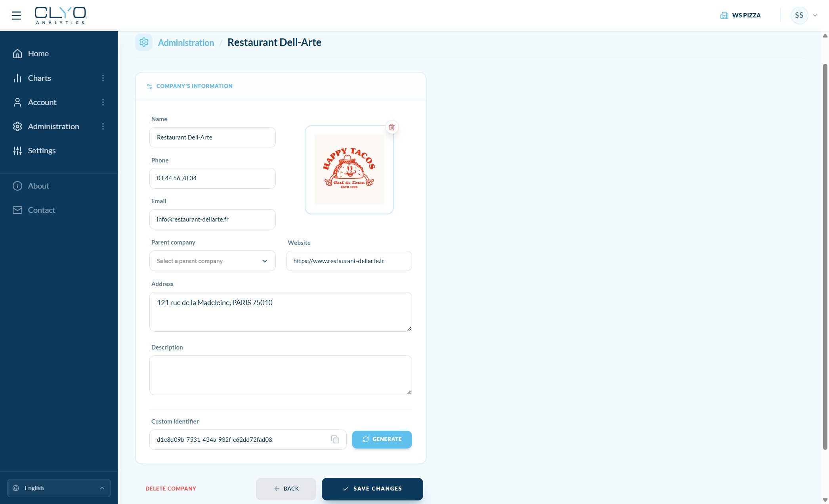The width and height of the screenshot is (829, 504).
Task: Copy the custom identifier with copy icon
Action: pos(335,439)
